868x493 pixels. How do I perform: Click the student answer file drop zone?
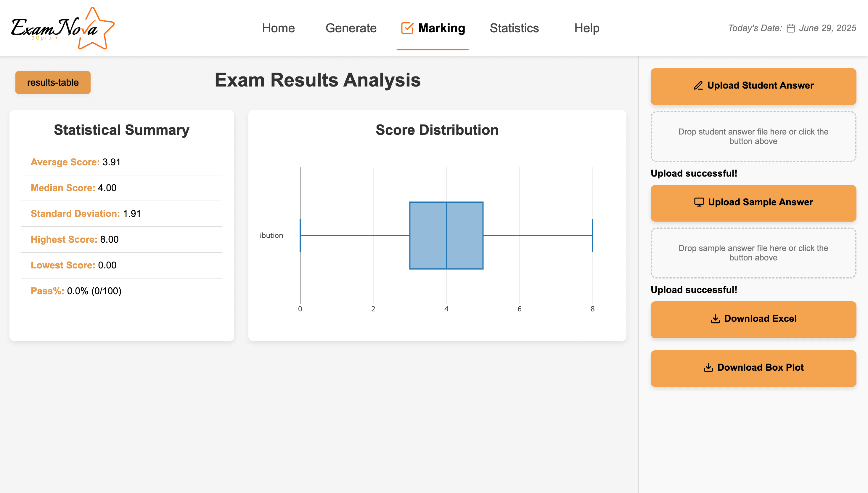coord(753,137)
